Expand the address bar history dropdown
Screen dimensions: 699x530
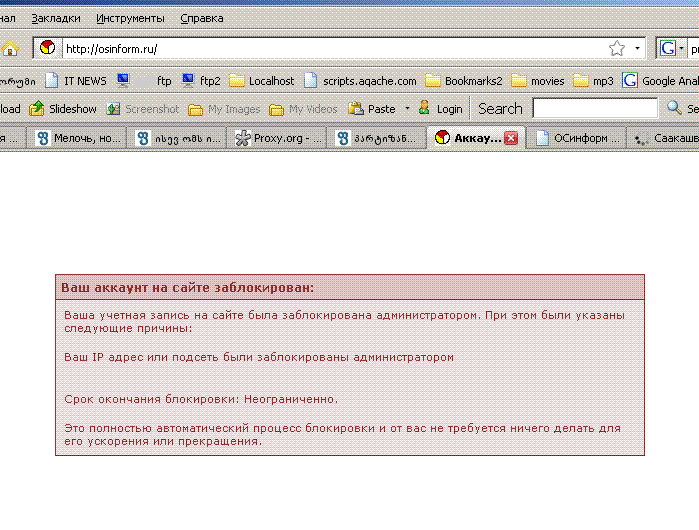(637, 48)
